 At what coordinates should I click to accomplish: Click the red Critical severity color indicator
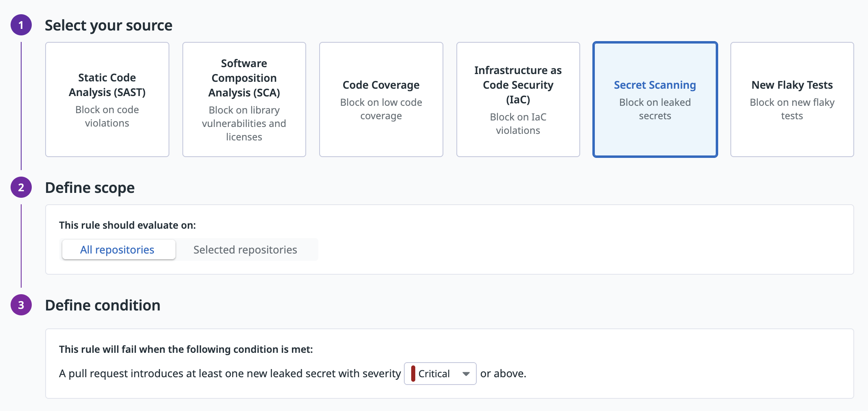pos(413,374)
